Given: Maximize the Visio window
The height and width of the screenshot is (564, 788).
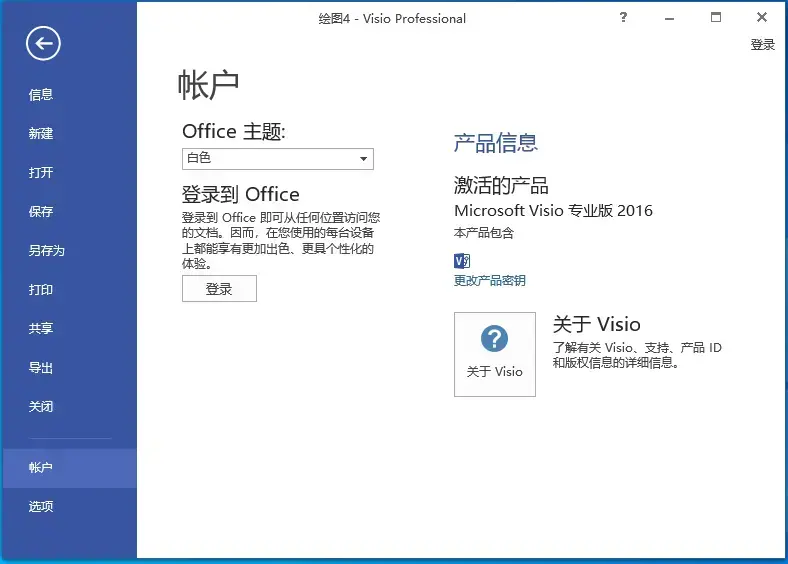Looking at the screenshot, I should [x=716, y=18].
